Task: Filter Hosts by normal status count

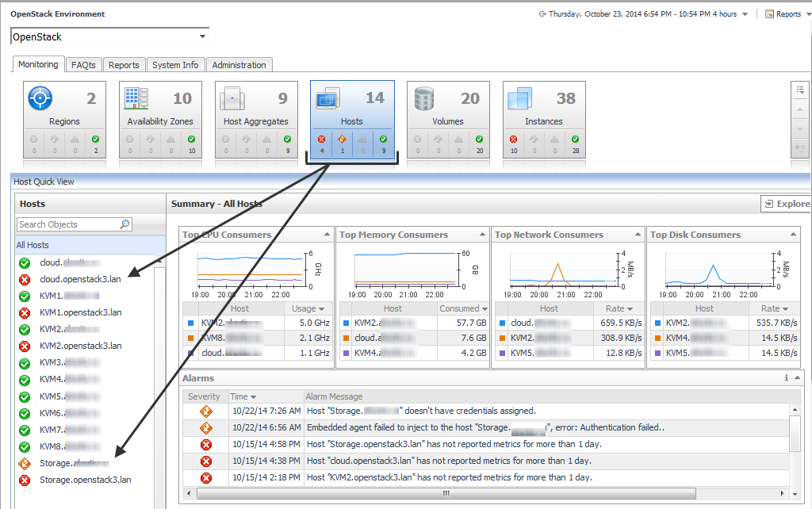Action: coord(383,144)
